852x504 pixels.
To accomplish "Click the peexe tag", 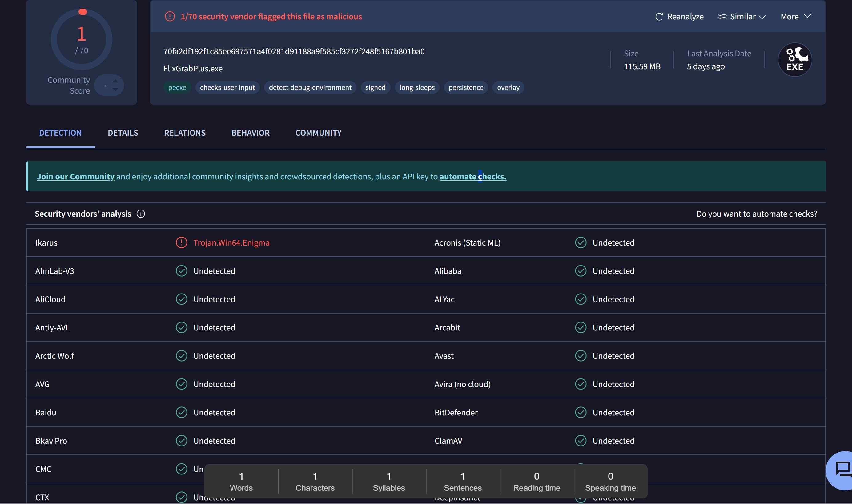I will point(177,88).
